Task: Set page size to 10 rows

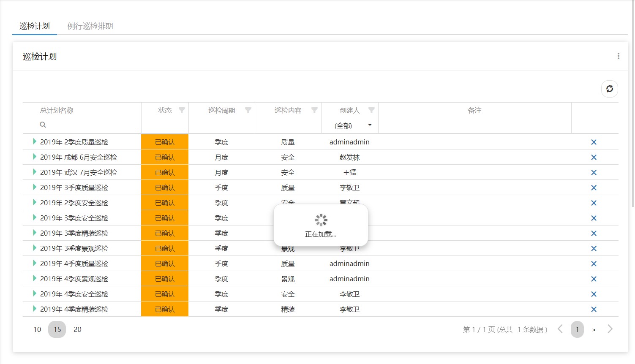Action: 37,329
